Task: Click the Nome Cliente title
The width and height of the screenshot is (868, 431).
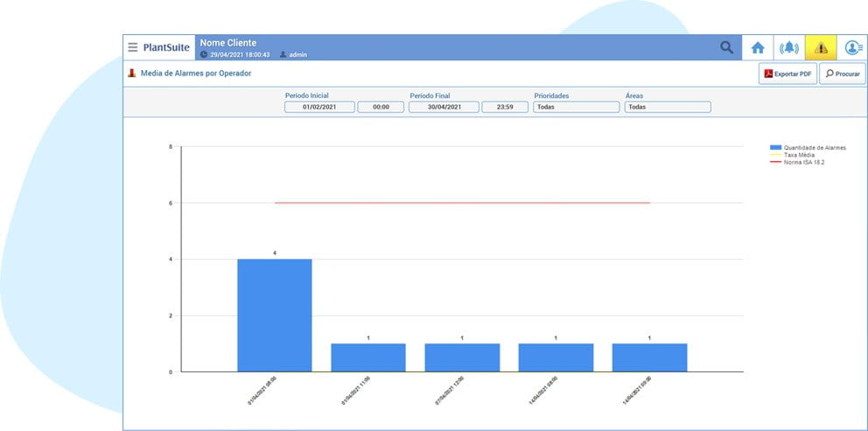Action: 228,43
